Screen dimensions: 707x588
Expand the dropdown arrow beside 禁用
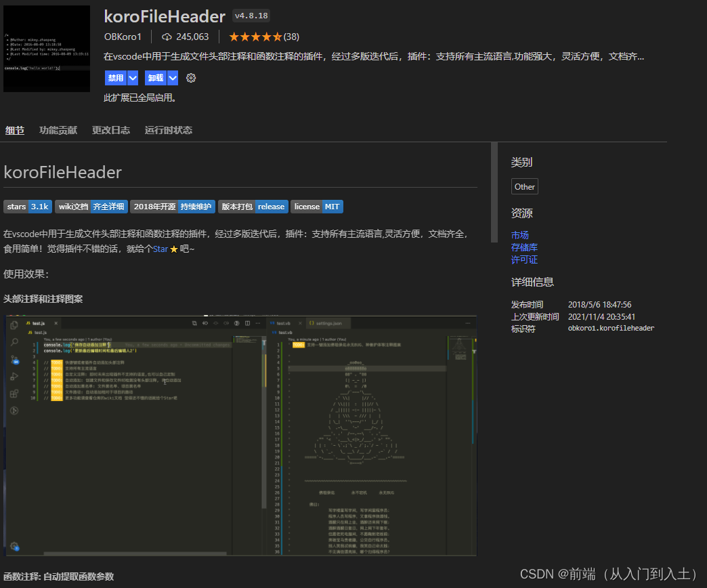coord(133,78)
